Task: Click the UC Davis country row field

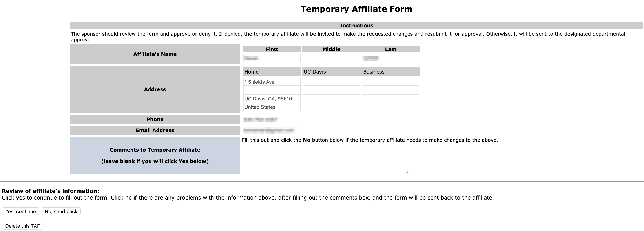Action: (x=331, y=107)
